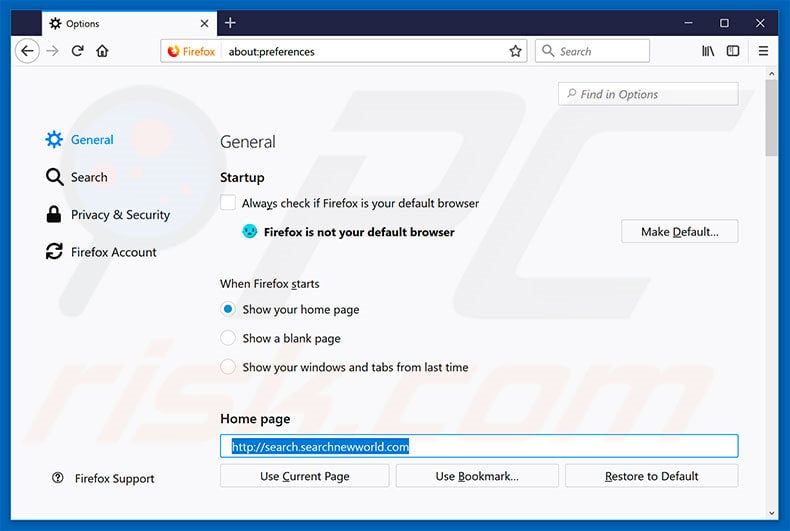The width and height of the screenshot is (790, 531).
Task: Open a new tab with the plus button
Action: 230,22
